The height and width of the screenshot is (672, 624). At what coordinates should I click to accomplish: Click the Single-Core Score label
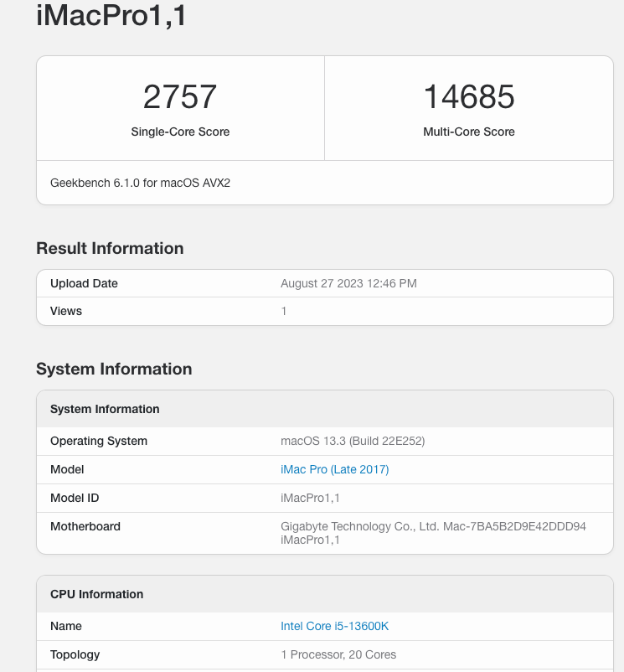tap(180, 132)
